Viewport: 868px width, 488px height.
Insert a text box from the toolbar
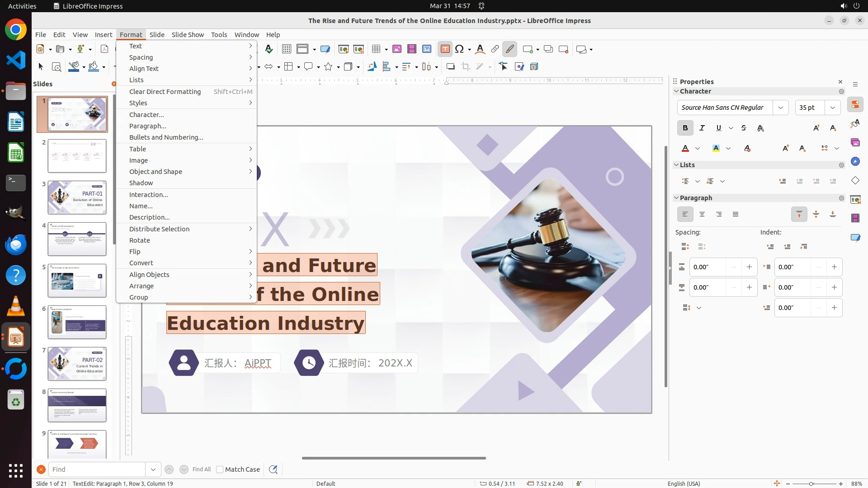pos(445,49)
